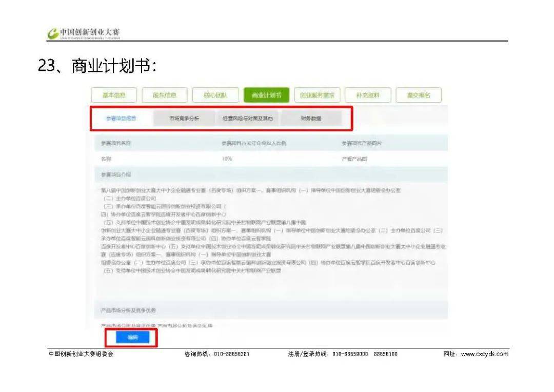Screen dimensions: 554x392
Task: Click the 参赛项目介绍 section header
Action: pyautogui.click(x=115, y=174)
